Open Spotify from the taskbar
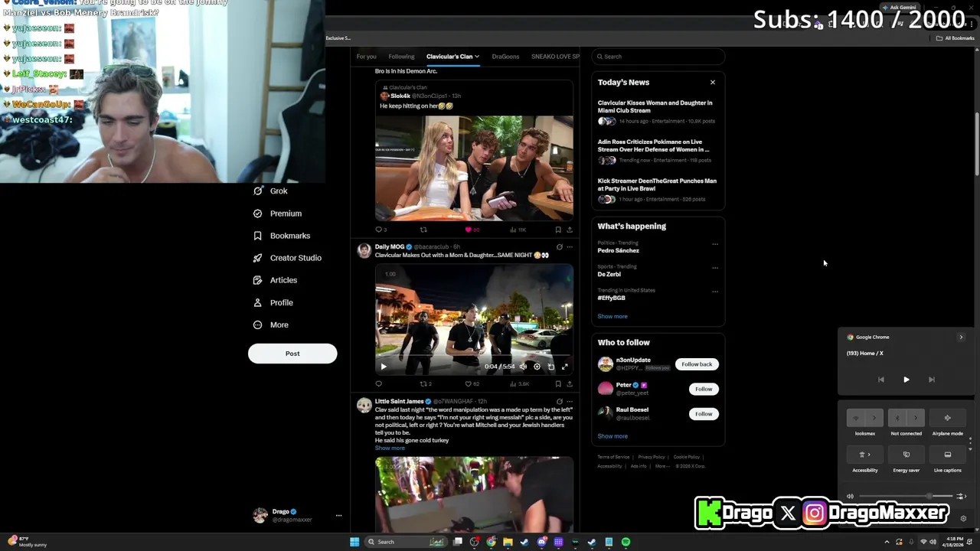 point(626,542)
